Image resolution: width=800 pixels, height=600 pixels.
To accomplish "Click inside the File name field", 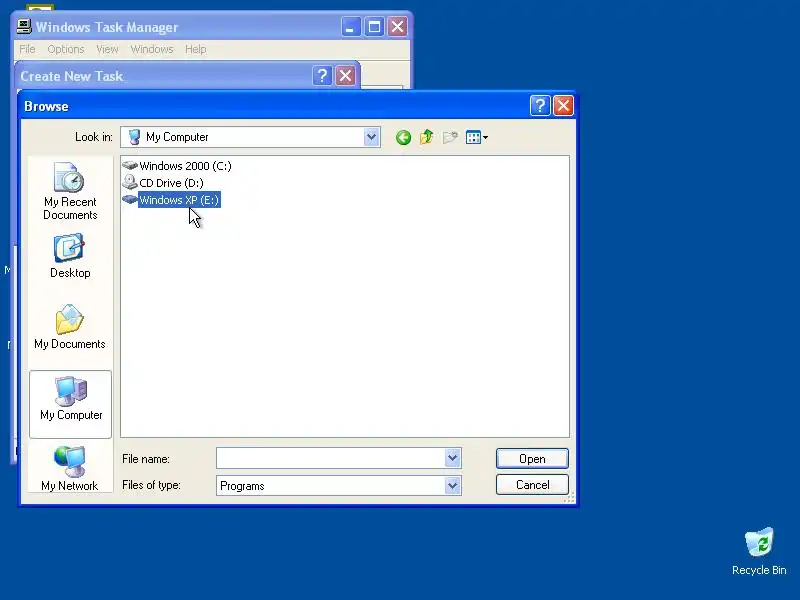I will coord(331,458).
